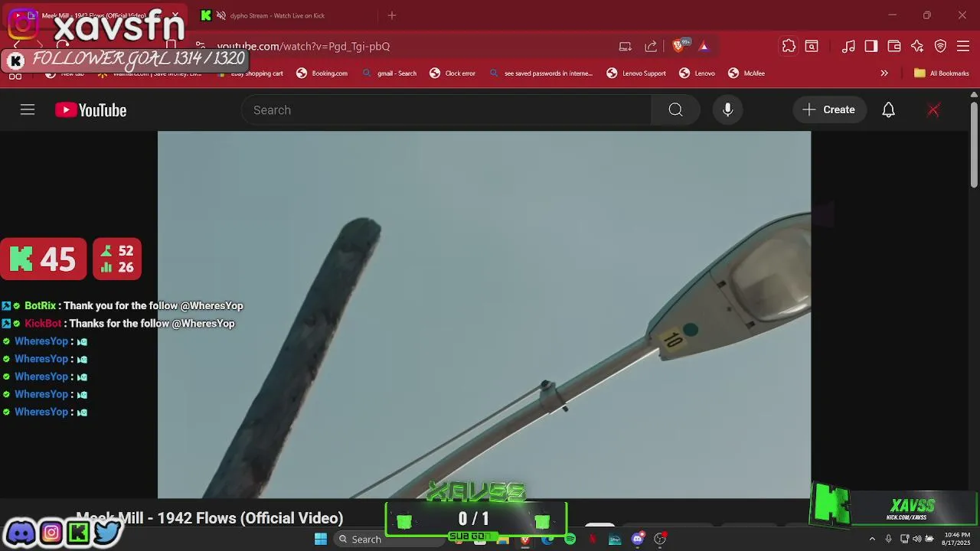Toggle the browser sidebar panel

click(x=871, y=46)
